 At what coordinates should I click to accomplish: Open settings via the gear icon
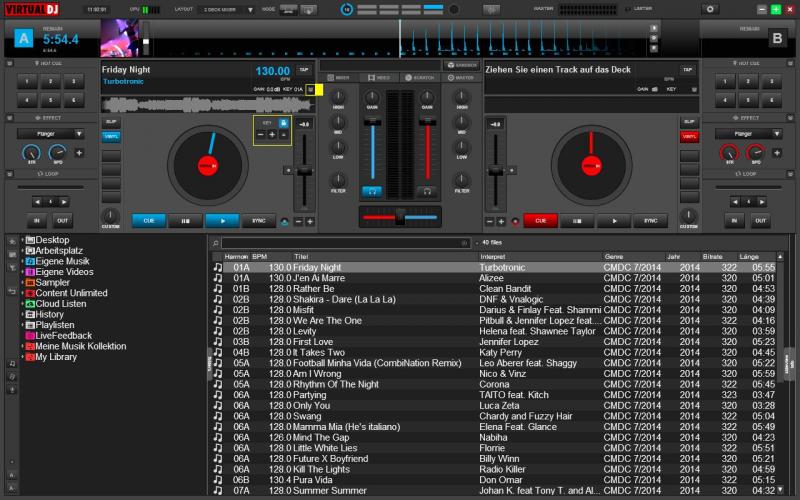coord(710,9)
